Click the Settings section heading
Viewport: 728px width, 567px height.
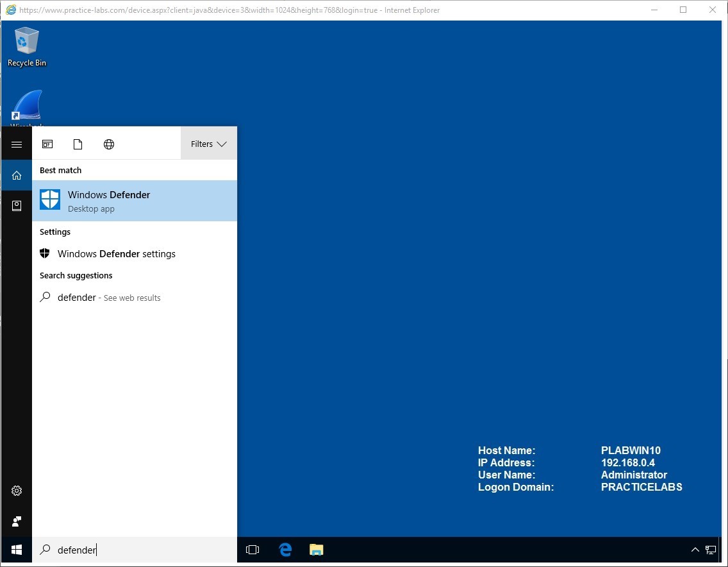54,232
